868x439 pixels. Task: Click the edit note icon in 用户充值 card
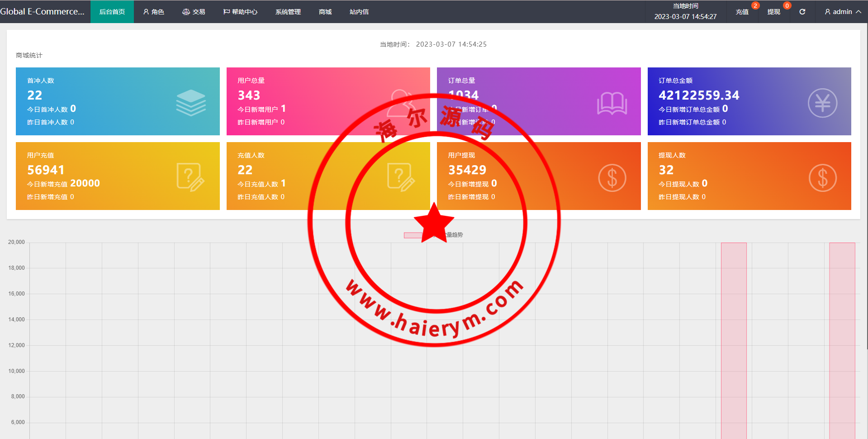pyautogui.click(x=190, y=177)
